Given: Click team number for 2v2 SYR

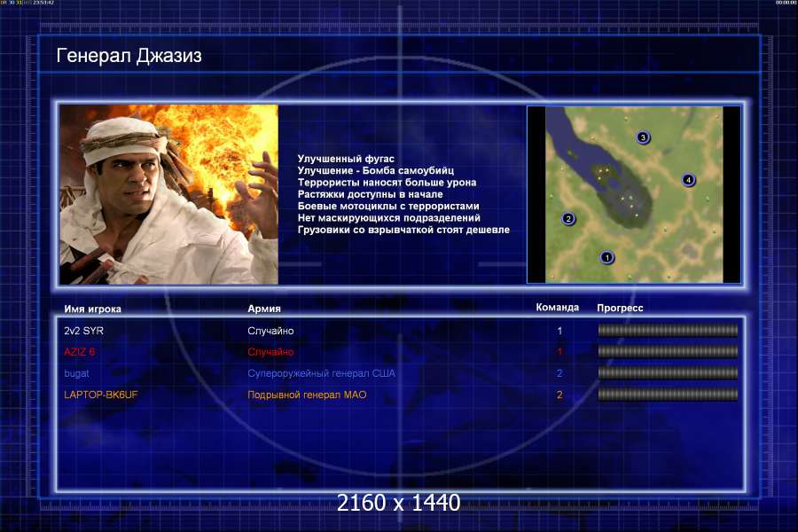Looking at the screenshot, I should [x=559, y=331].
